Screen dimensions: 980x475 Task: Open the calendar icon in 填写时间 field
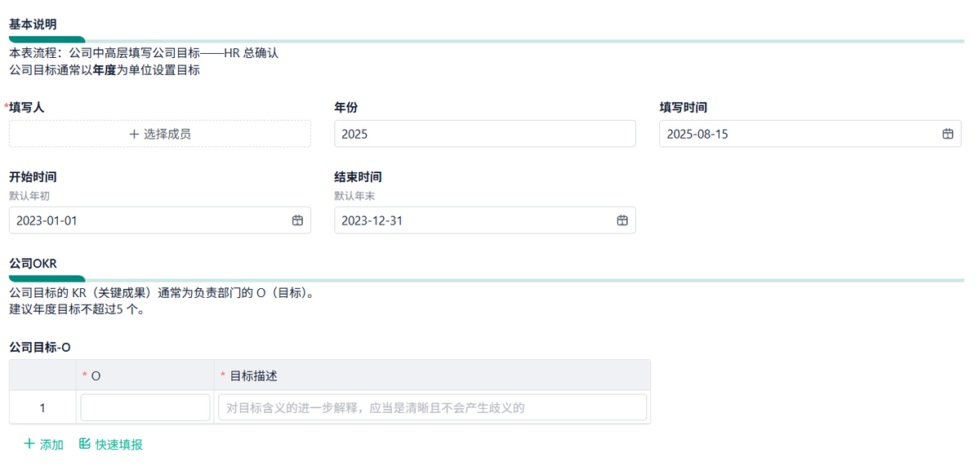(947, 134)
